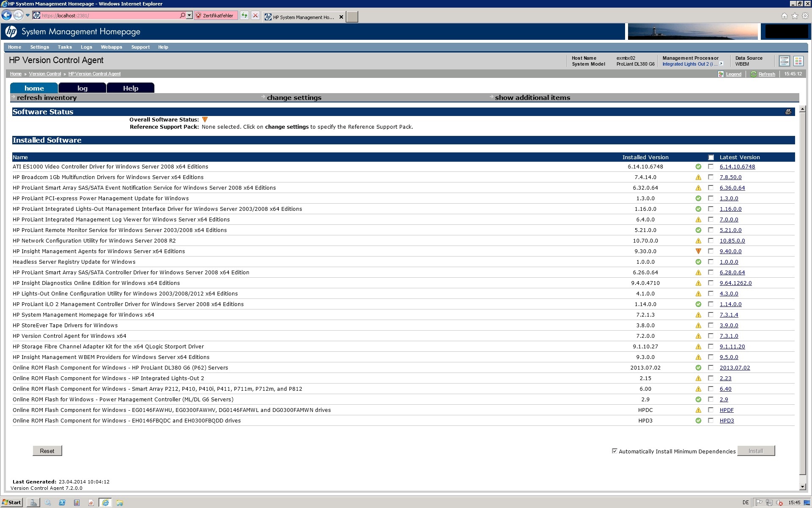Click the green Refresh arrows icon
812x508 pixels.
click(753, 74)
